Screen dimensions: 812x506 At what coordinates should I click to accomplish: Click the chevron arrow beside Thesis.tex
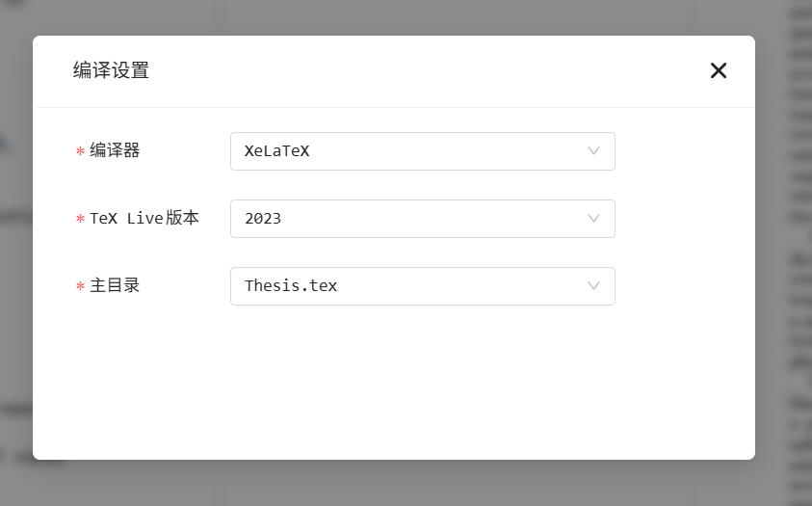[594, 286]
